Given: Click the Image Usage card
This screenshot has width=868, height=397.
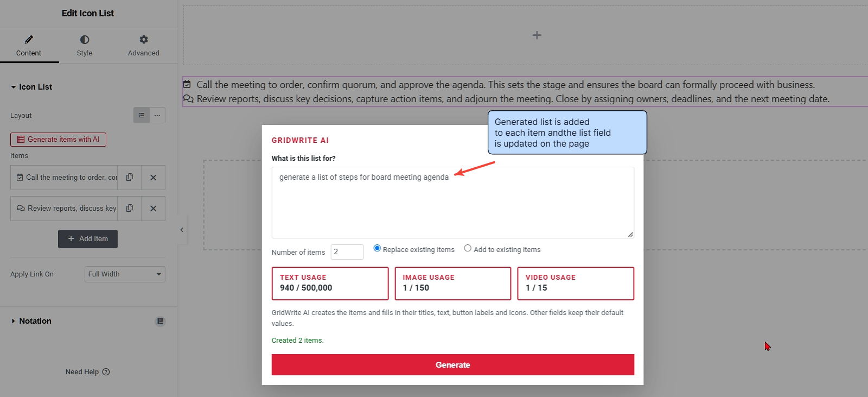Looking at the screenshot, I should click(x=453, y=283).
